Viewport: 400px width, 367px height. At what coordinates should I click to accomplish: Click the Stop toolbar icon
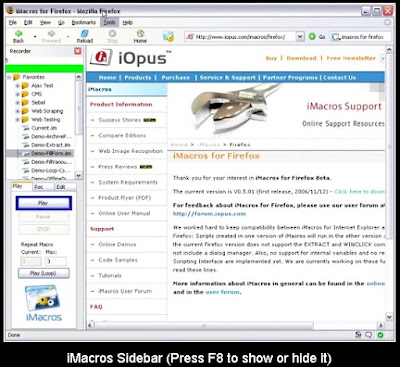pos(112,33)
